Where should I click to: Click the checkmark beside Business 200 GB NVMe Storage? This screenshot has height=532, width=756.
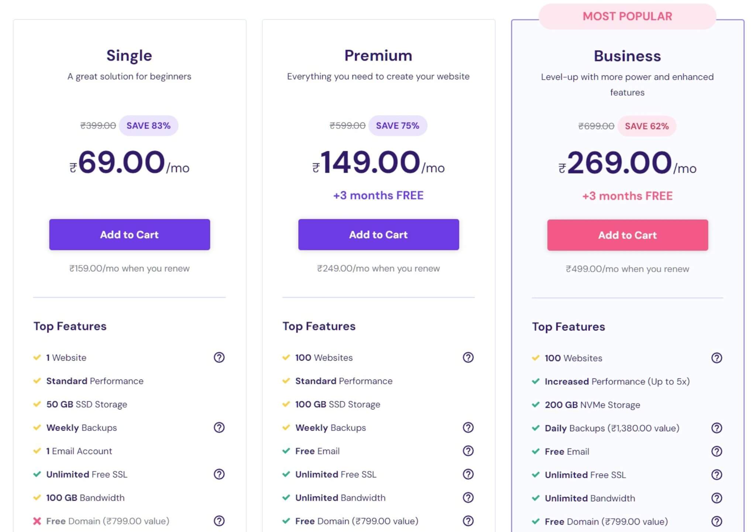[x=536, y=405]
